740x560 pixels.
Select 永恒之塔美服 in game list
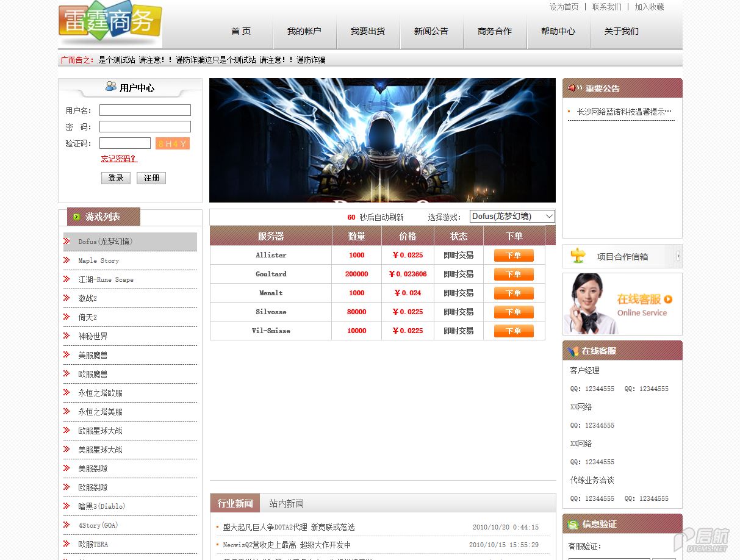[130, 412]
